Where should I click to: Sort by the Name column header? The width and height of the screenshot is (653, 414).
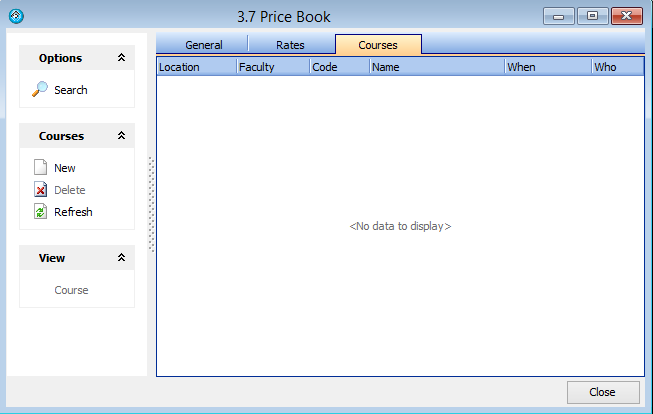(x=436, y=67)
